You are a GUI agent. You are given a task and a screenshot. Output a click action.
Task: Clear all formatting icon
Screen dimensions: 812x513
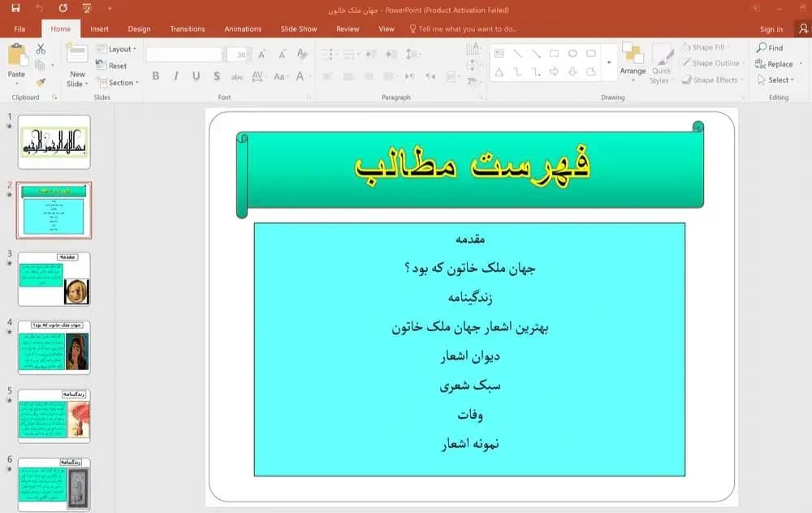click(x=302, y=54)
